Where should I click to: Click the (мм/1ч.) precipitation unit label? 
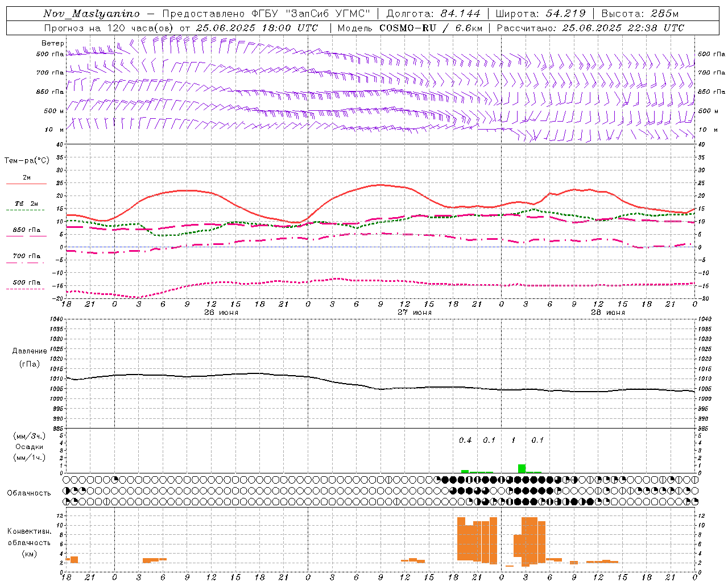click(29, 458)
